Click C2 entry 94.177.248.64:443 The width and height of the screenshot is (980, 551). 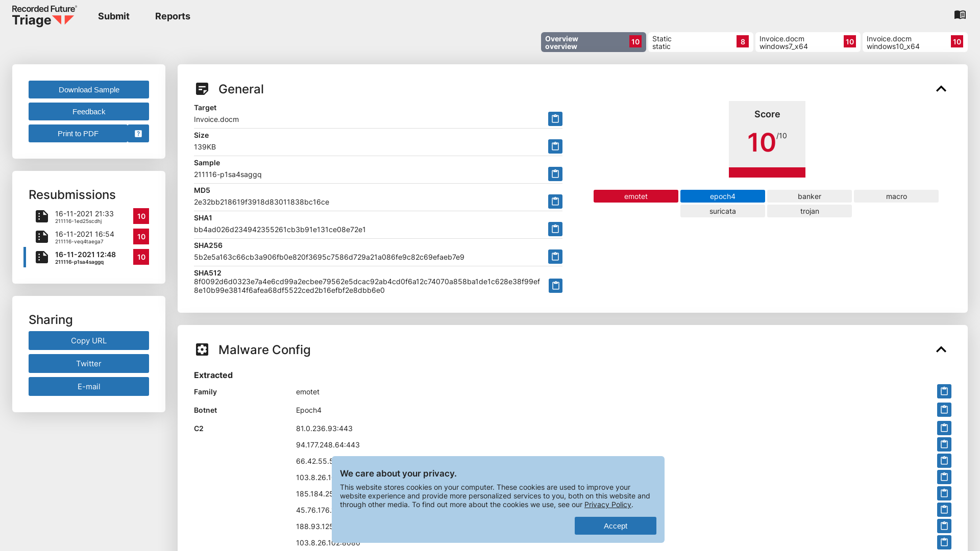click(x=328, y=445)
